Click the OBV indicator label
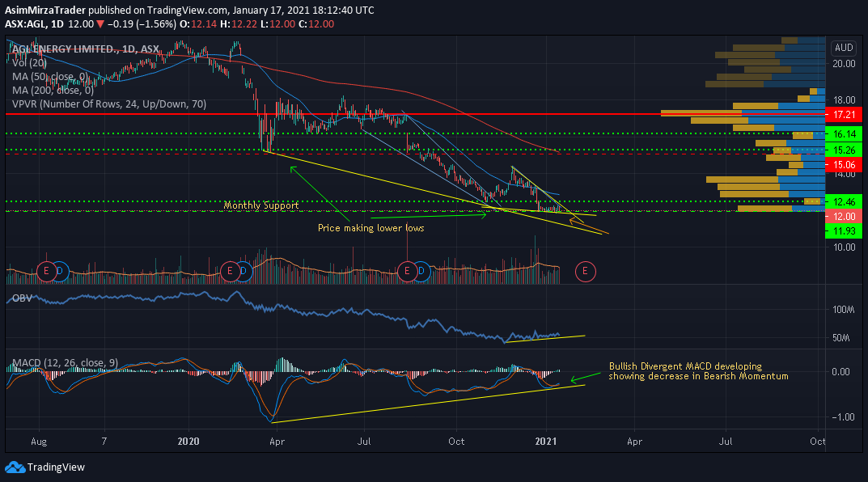This screenshot has width=868, height=482. [x=22, y=298]
